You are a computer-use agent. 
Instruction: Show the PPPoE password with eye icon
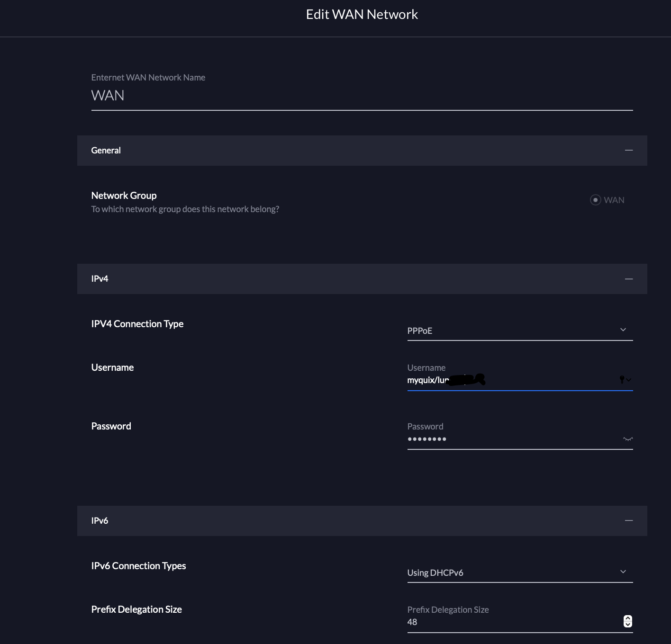(x=628, y=439)
